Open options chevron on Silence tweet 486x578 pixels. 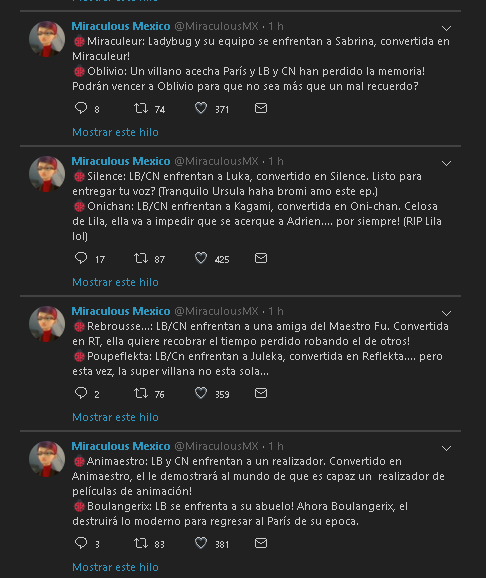tap(447, 163)
